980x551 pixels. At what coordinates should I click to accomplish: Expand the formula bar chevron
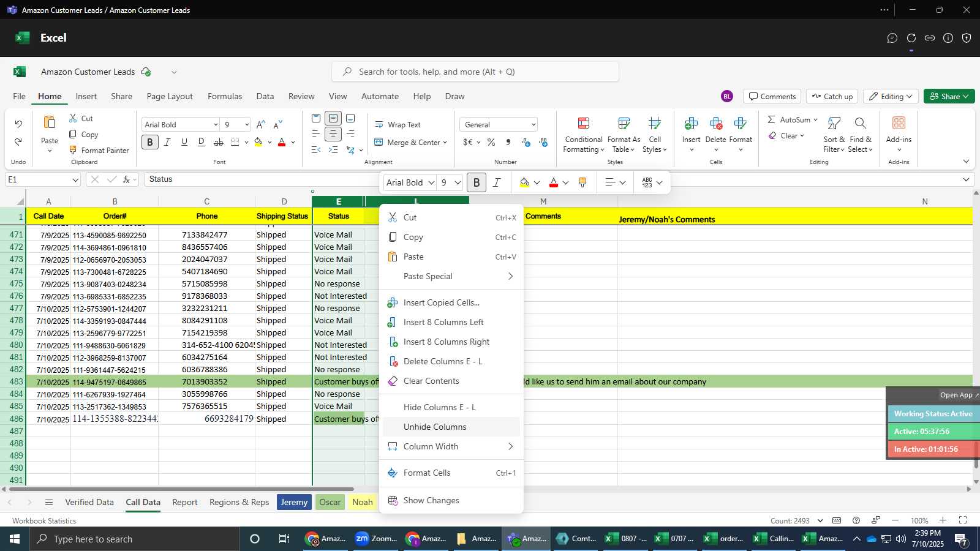point(966,179)
